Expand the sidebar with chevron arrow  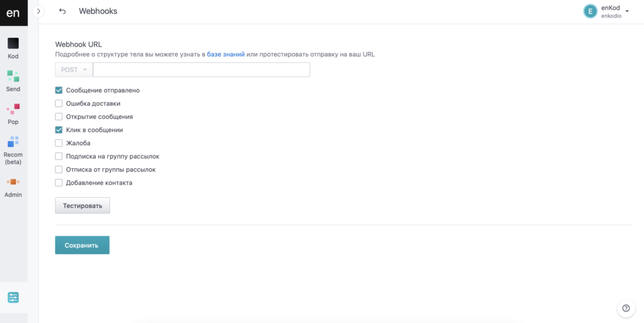tap(38, 11)
